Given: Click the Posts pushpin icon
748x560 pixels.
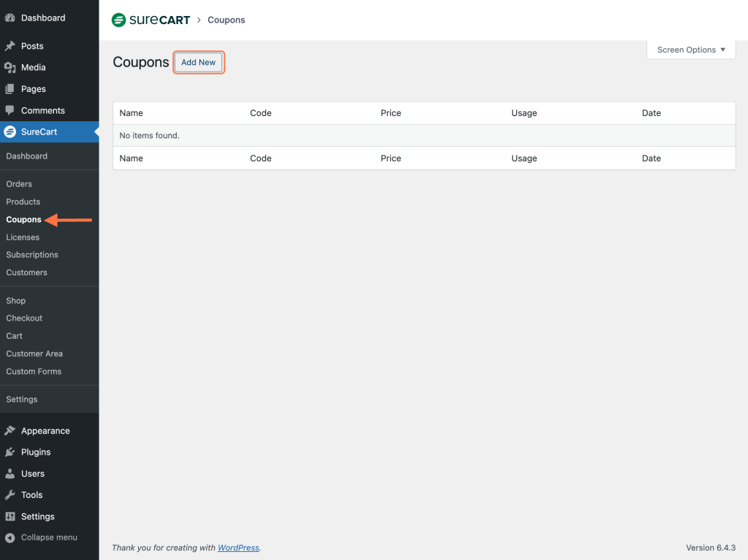Looking at the screenshot, I should click(10, 46).
